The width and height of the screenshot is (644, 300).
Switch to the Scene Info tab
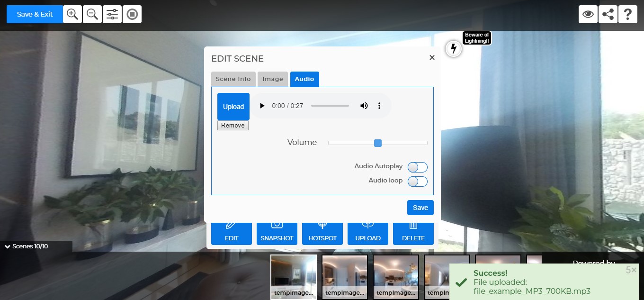pos(233,79)
